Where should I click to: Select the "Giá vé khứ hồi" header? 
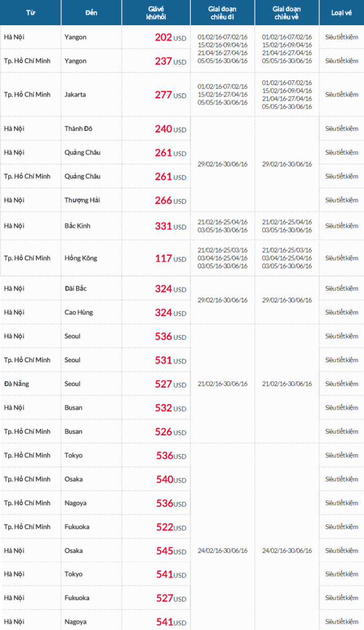coord(156,13)
